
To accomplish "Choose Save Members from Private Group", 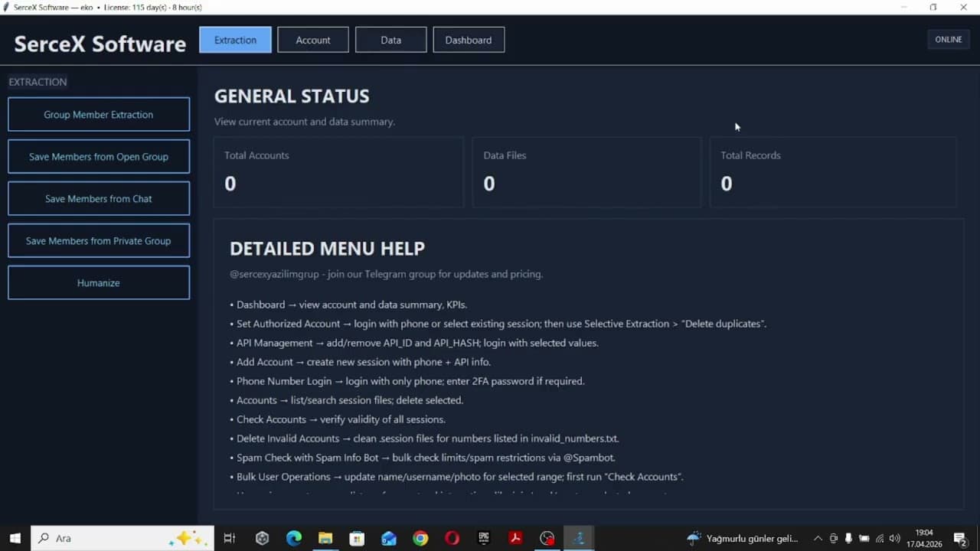I will click(99, 241).
